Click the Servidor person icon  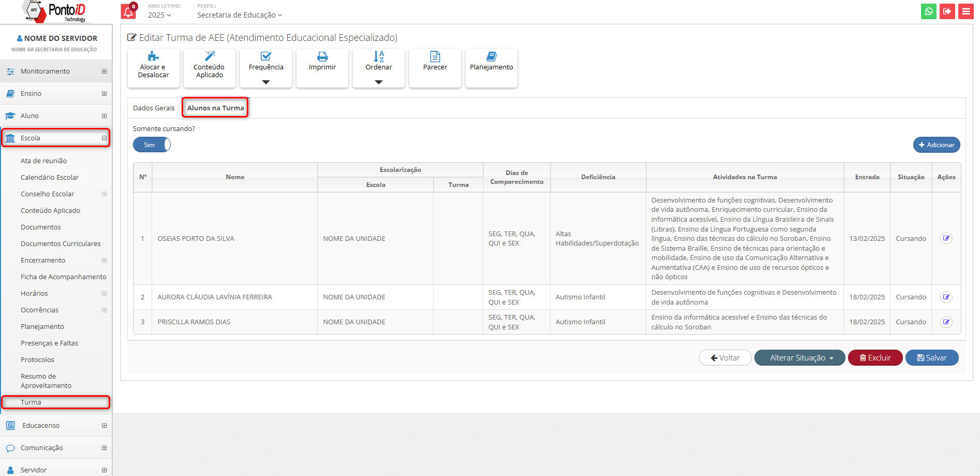(x=10, y=470)
